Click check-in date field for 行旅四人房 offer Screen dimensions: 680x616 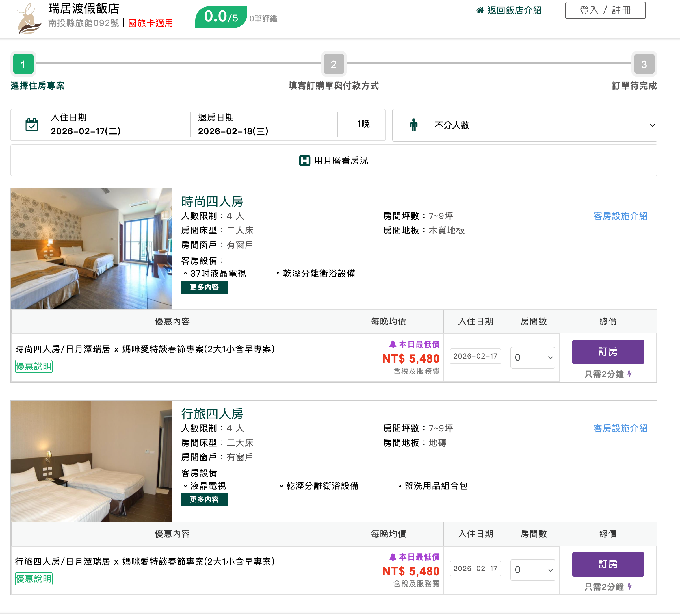click(x=475, y=568)
